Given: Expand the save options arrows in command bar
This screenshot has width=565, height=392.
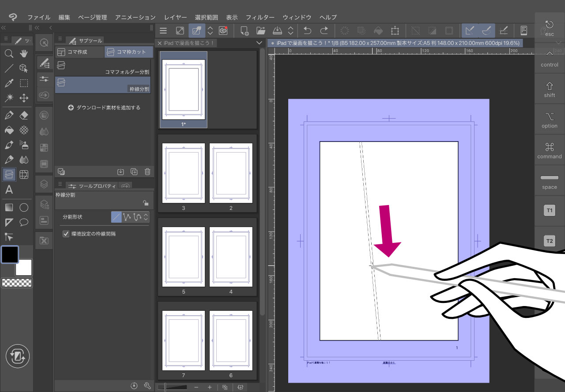Looking at the screenshot, I should [290, 30].
